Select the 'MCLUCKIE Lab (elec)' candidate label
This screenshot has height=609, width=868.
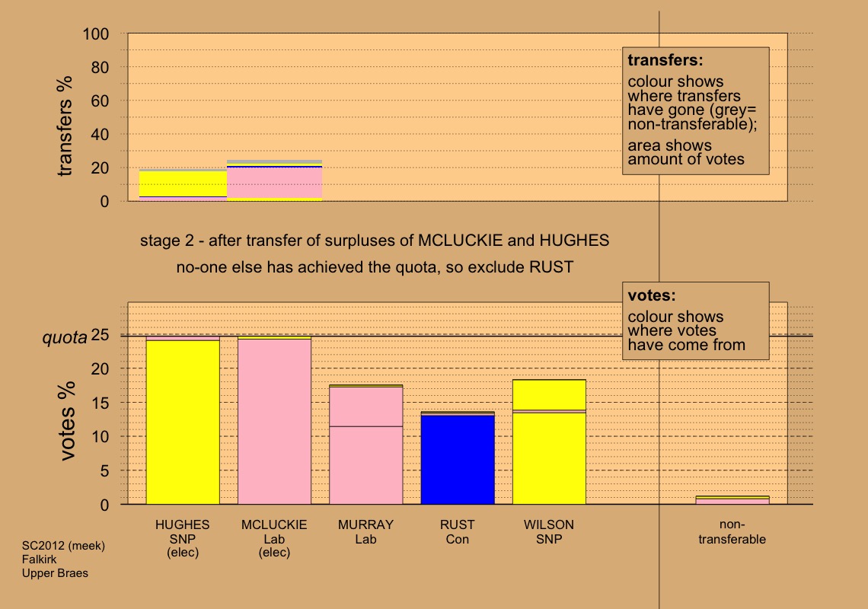click(274, 539)
